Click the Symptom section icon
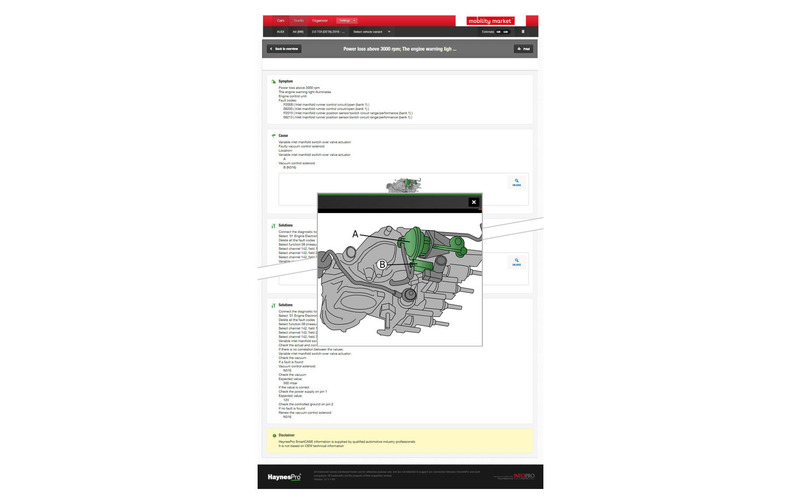Viewport: 800px width, 500px height. pyautogui.click(x=273, y=81)
